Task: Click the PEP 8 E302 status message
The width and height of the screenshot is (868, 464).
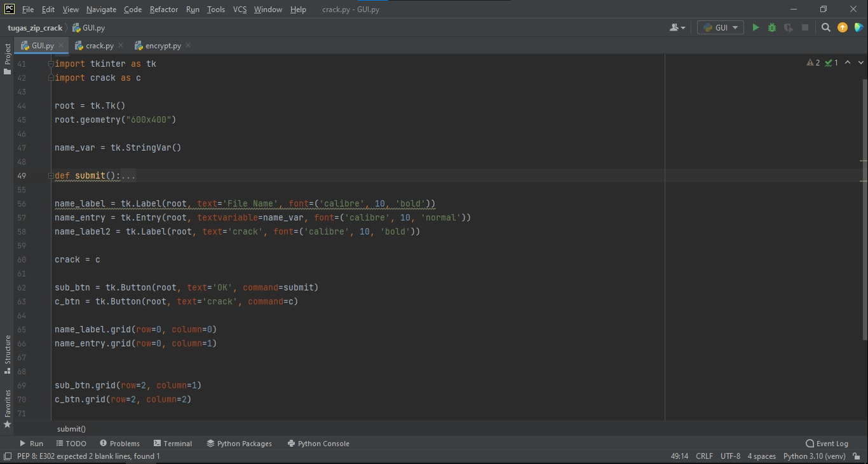Action: (x=88, y=456)
